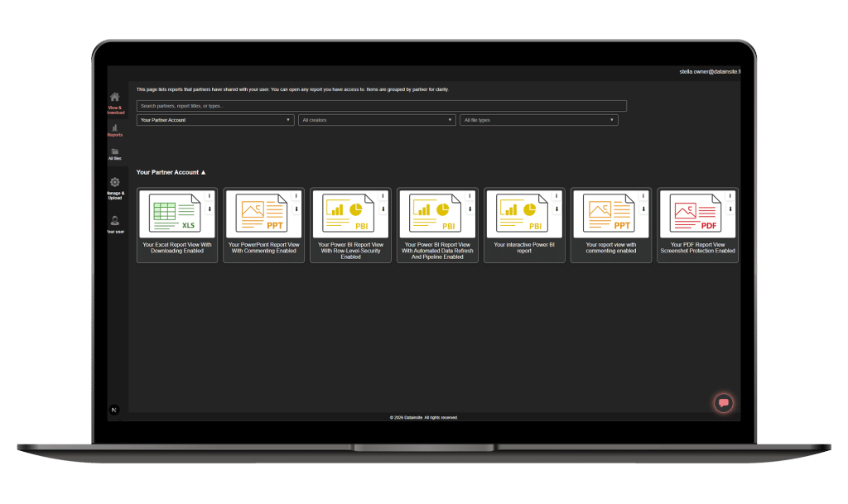The height and width of the screenshot is (504, 848).
Task: Show info for the PDF report
Action: [x=730, y=196]
